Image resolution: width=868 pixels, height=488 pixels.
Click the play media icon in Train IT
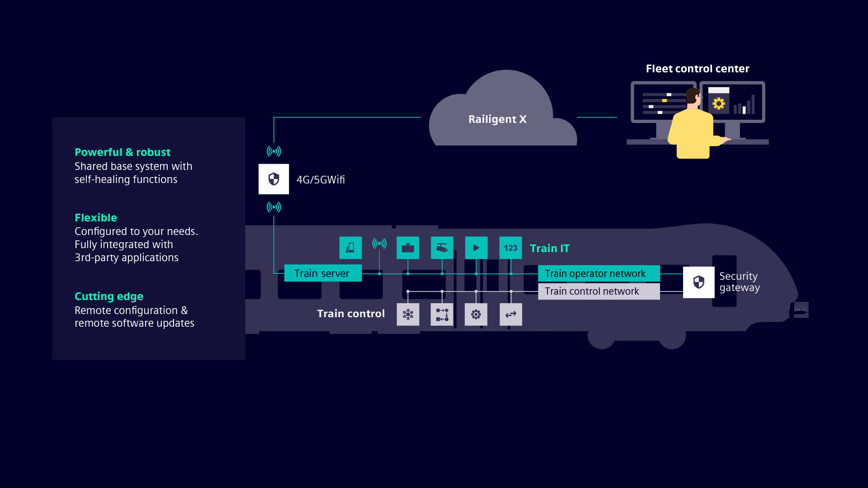(476, 248)
